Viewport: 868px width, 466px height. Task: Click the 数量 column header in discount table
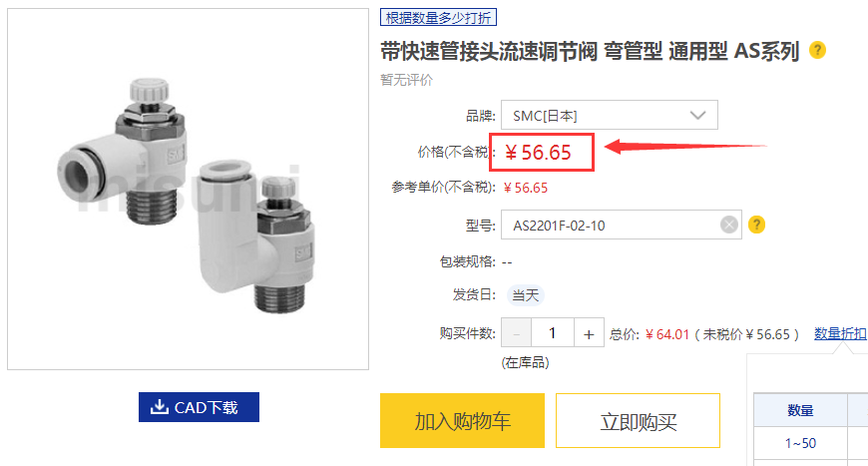coord(800,410)
